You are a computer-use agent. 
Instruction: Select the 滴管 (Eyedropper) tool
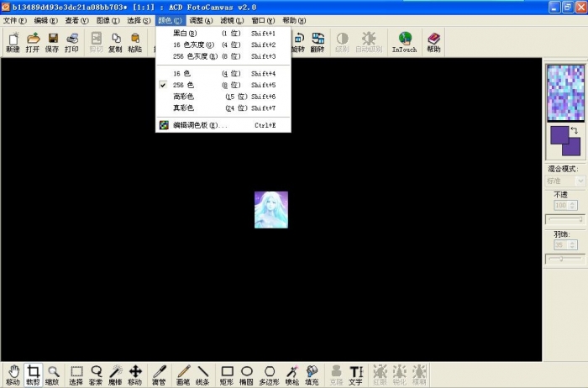click(159, 375)
